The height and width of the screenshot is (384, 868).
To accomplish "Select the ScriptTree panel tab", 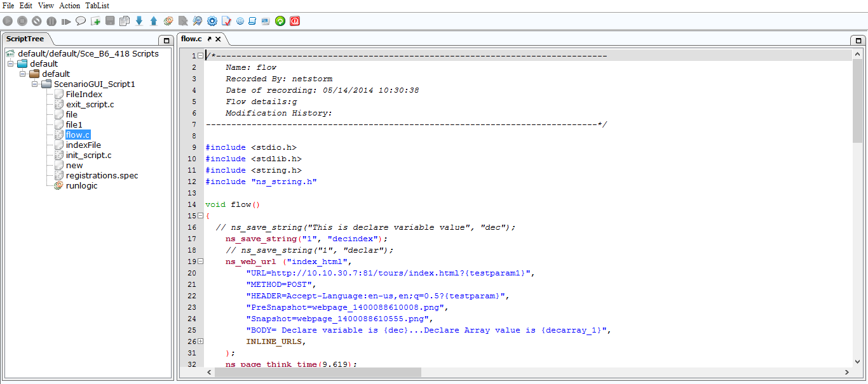I will tap(25, 39).
